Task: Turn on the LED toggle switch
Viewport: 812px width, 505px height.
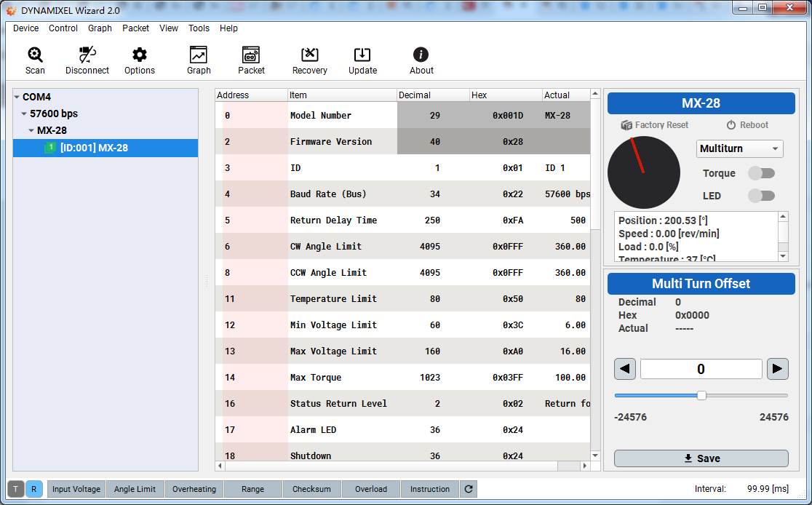Action: [762, 196]
